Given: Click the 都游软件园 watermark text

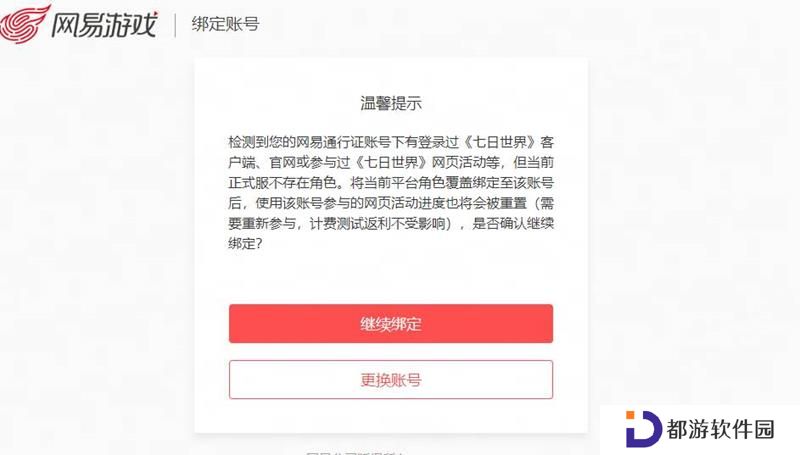Looking at the screenshot, I should click(720, 429).
